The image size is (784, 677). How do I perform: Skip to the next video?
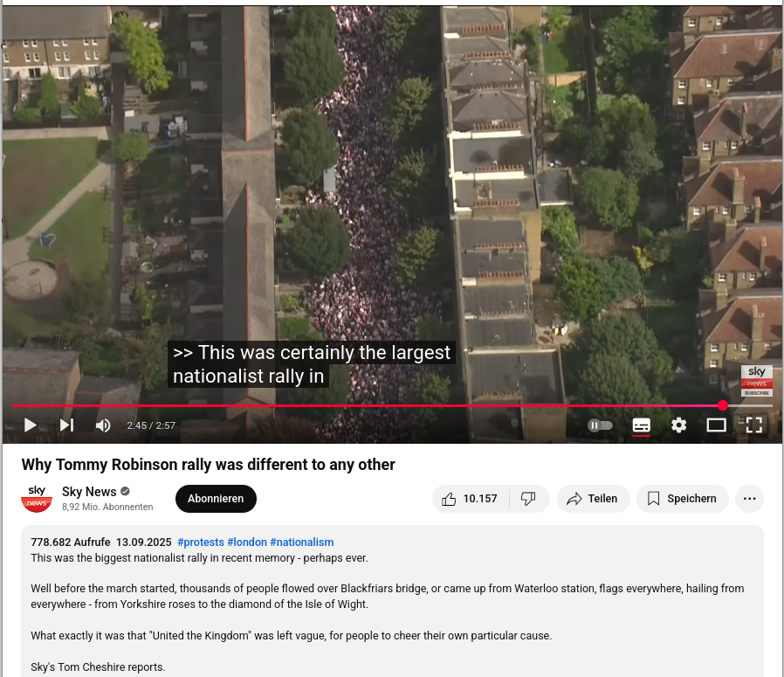(67, 425)
